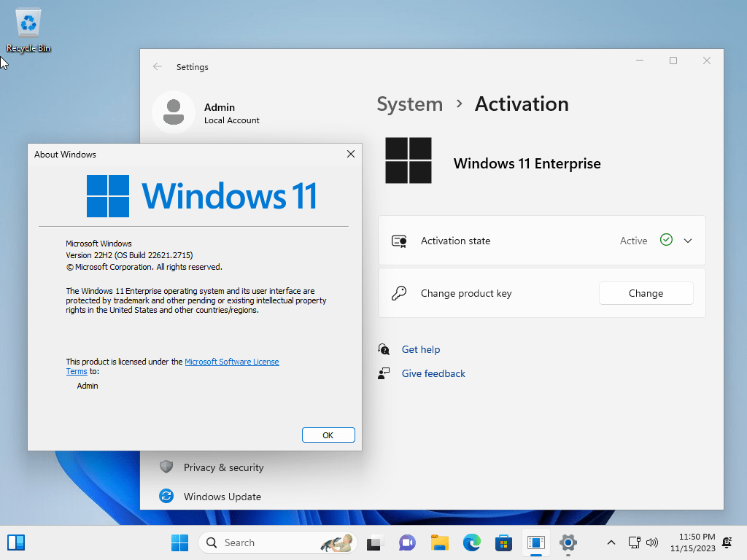Open Microsoft Store from the taskbar
The height and width of the screenshot is (560, 747).
click(503, 542)
